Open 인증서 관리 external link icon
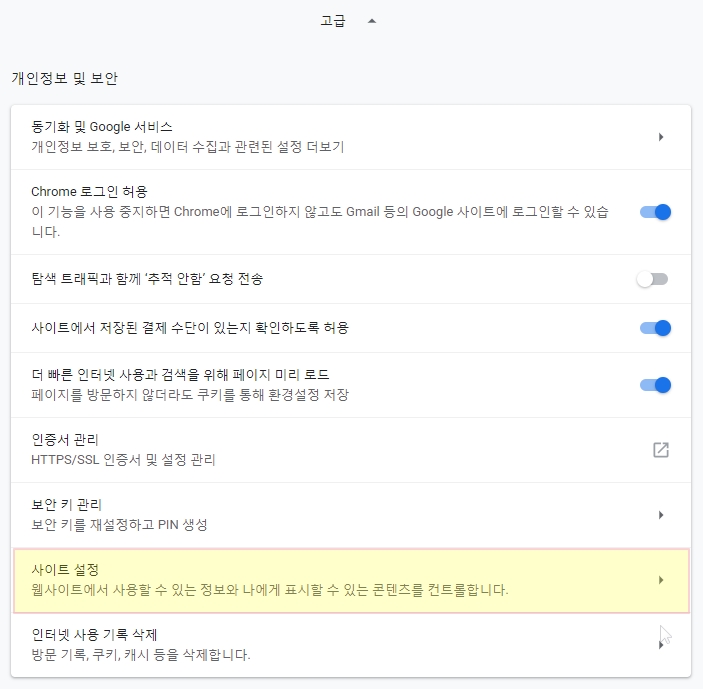703x689 pixels. pyautogui.click(x=661, y=450)
